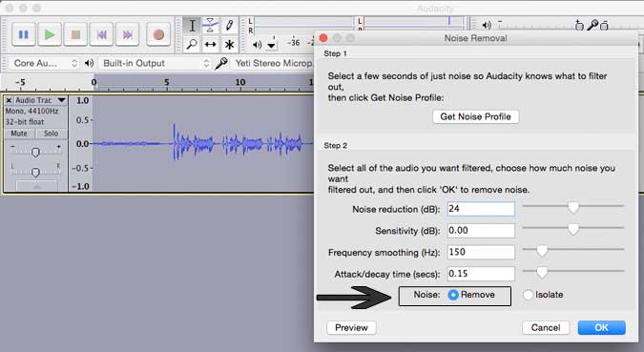Image resolution: width=644 pixels, height=352 pixels.
Task: Click the Frequency smoothing (Hz) input field
Action: (481, 252)
